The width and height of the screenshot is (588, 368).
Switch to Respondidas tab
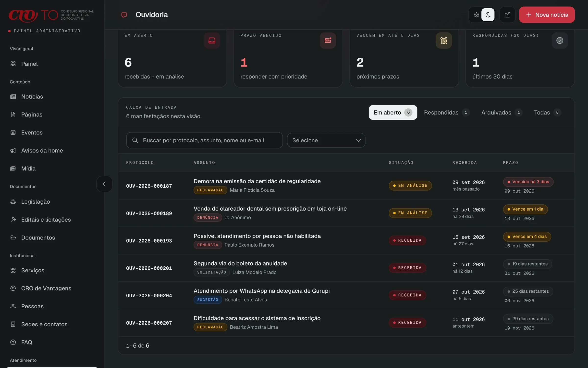(x=447, y=113)
